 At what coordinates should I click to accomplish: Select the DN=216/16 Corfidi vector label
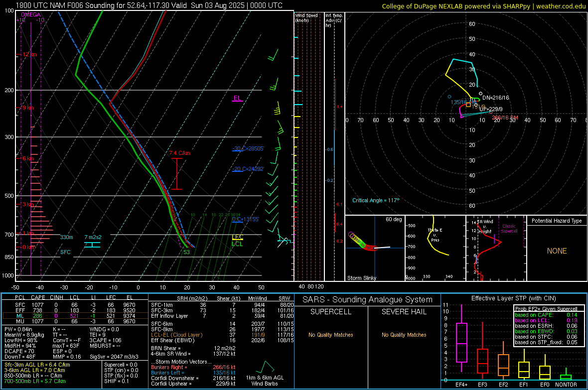(x=496, y=98)
